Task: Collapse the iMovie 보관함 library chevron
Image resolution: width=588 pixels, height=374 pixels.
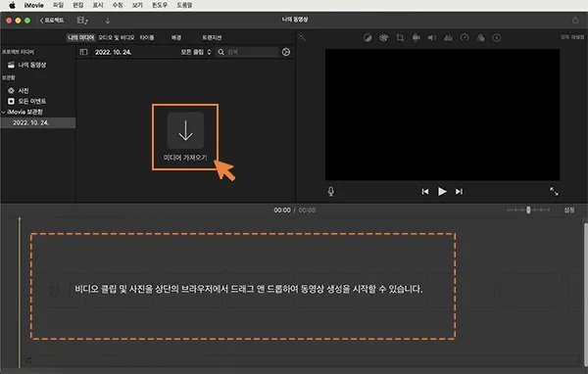Action: click(x=4, y=112)
